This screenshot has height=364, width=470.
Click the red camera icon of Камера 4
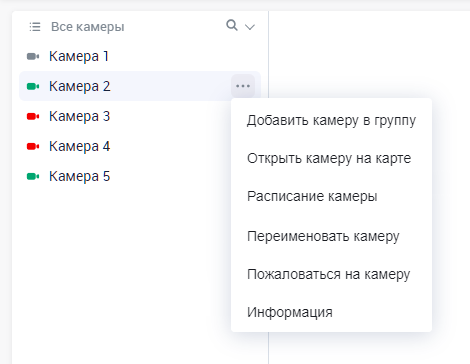click(33, 146)
